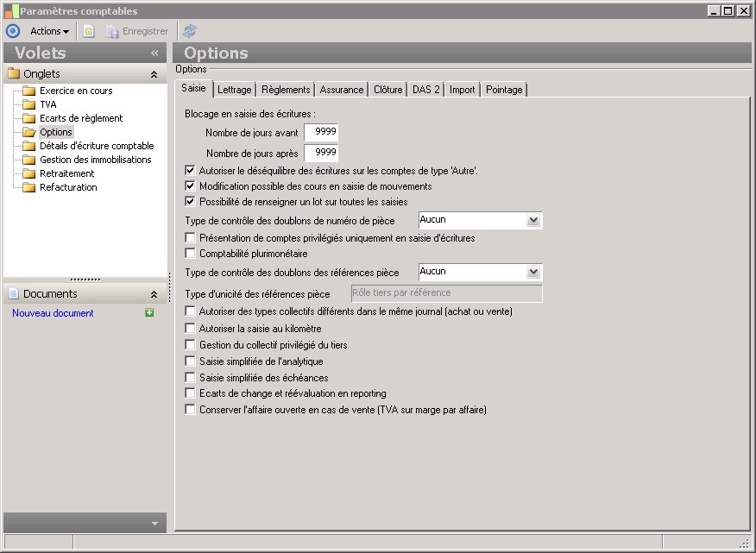Click the new document star icon in toolbar
Viewport: 756px width, 553px height.
coord(89,31)
